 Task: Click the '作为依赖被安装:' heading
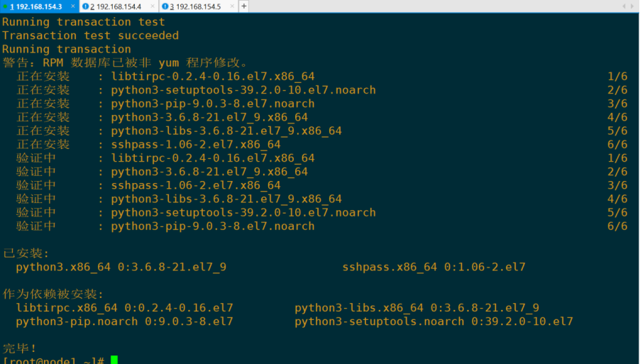pyautogui.click(x=53, y=294)
